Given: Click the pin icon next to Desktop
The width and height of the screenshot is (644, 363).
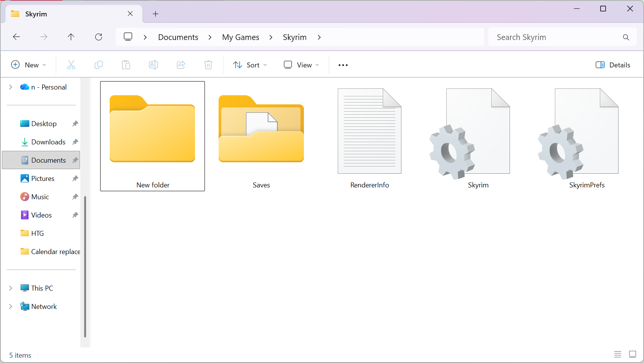Looking at the screenshot, I should pyautogui.click(x=75, y=123).
